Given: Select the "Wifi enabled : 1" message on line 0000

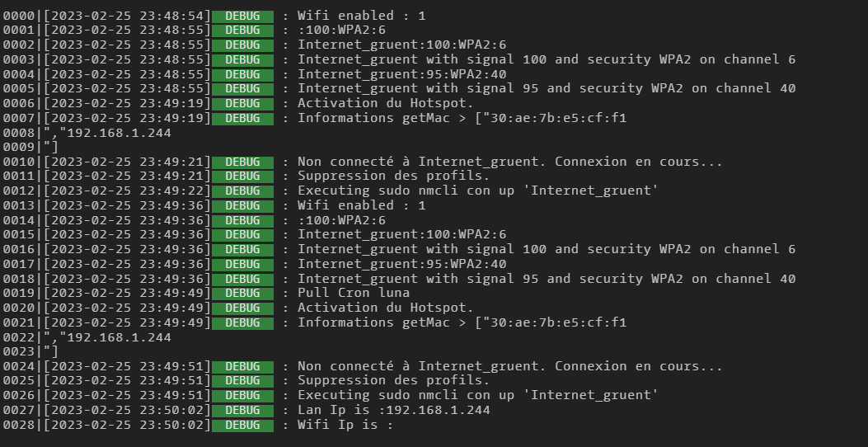Looking at the screenshot, I should [x=362, y=16].
